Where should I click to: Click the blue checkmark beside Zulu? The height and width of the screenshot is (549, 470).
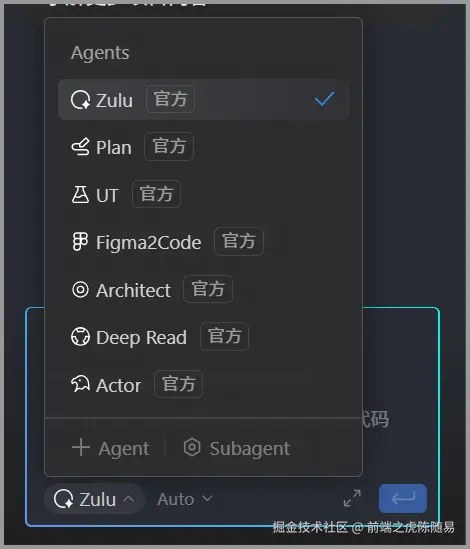point(324,99)
